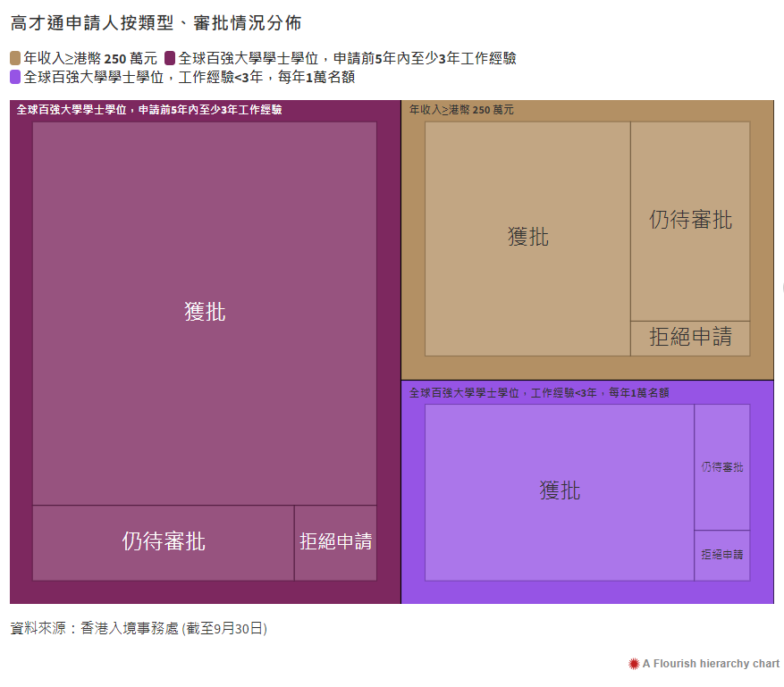Click maroon treemap header 全球百強大學學士學位，申請前5年內至少3年工作經驗
This screenshot has width=784, height=687.
[149, 109]
